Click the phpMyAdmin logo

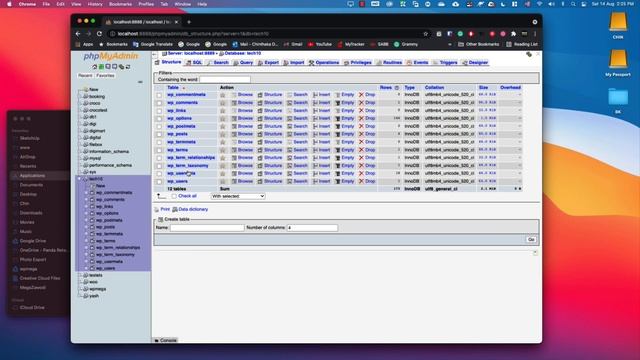coord(111,56)
